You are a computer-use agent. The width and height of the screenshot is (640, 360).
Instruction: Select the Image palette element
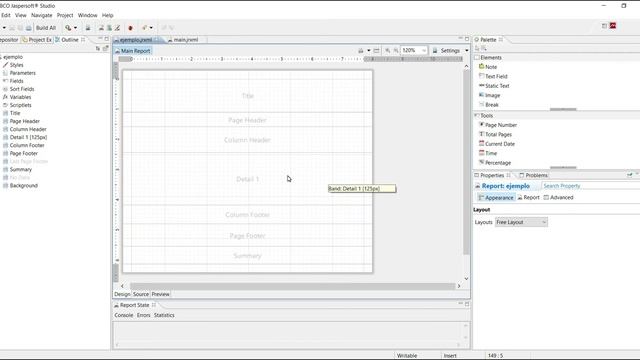pyautogui.click(x=489, y=95)
